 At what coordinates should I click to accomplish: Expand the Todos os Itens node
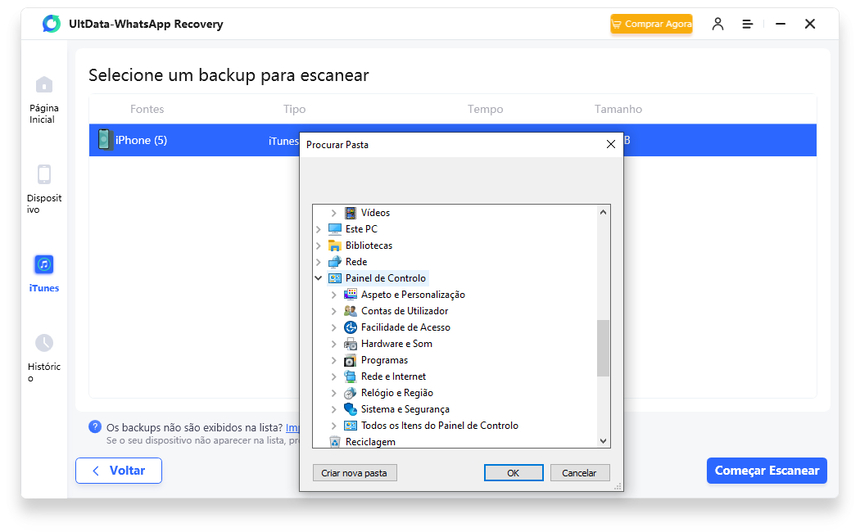[x=333, y=426]
